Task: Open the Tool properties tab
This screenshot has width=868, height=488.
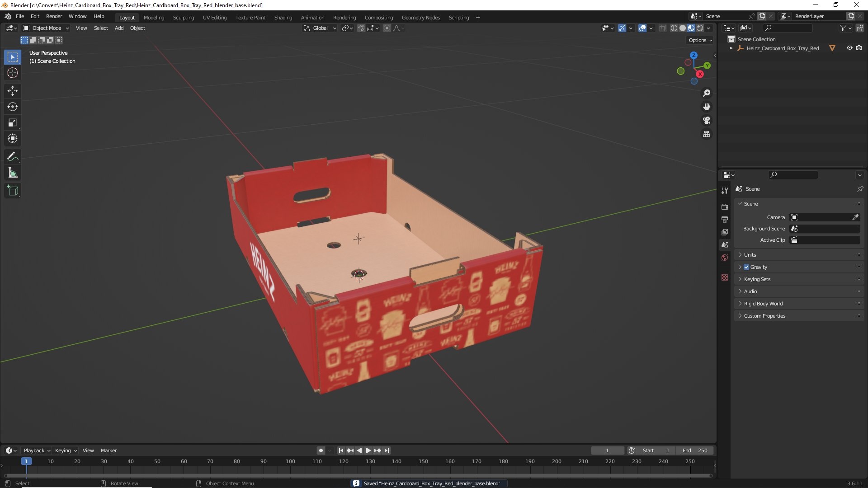Action: [725, 191]
